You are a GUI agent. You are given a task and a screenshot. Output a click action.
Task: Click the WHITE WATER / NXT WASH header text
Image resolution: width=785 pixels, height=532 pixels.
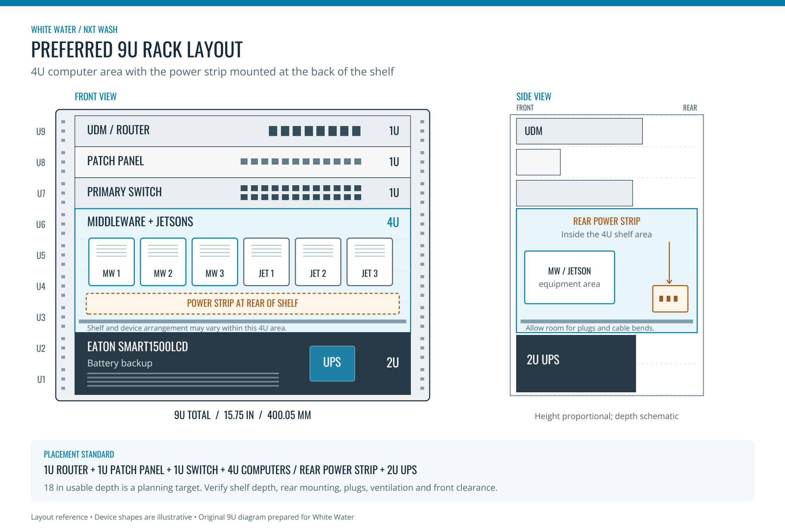[74, 30]
